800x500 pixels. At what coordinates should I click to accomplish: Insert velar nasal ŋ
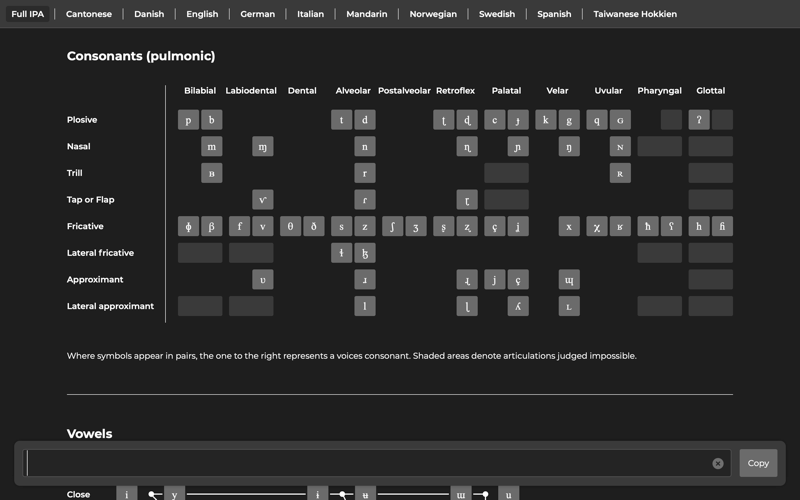click(x=569, y=146)
